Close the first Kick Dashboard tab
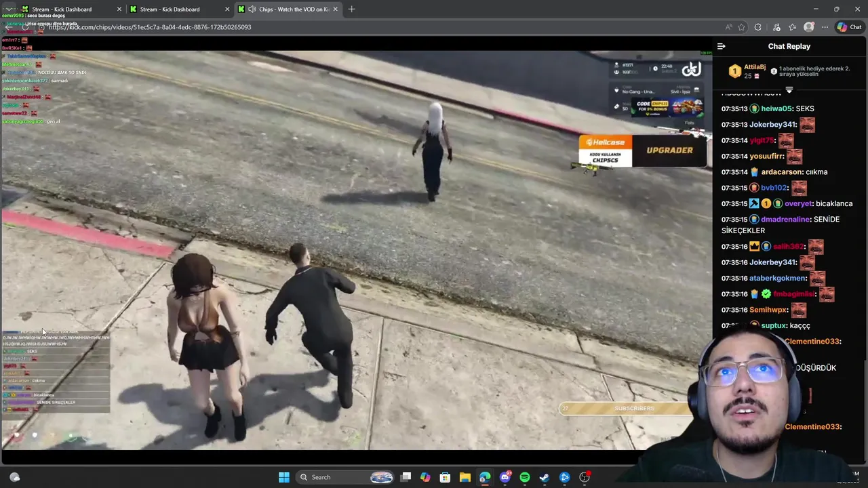Image resolution: width=868 pixels, height=488 pixels. click(x=119, y=9)
